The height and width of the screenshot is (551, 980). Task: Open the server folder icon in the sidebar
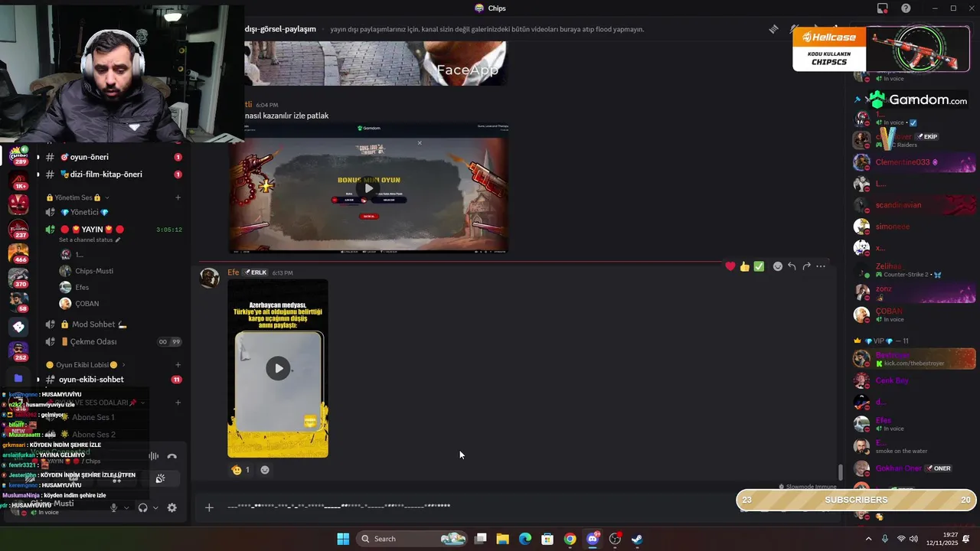(x=18, y=378)
